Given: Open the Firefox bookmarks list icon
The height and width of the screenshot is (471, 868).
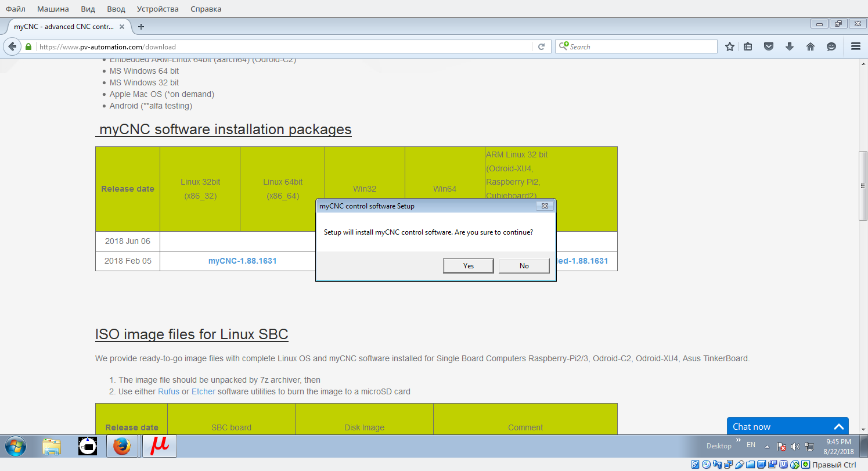Looking at the screenshot, I should 748,46.
